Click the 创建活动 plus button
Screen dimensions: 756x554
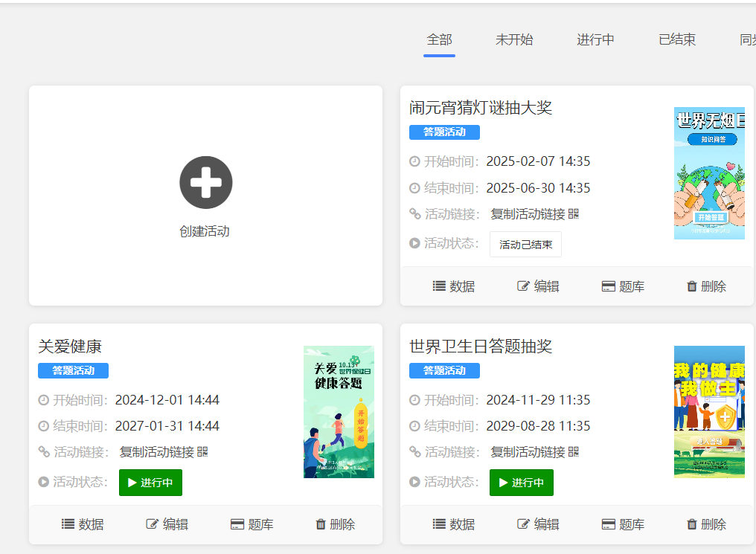[x=205, y=182]
